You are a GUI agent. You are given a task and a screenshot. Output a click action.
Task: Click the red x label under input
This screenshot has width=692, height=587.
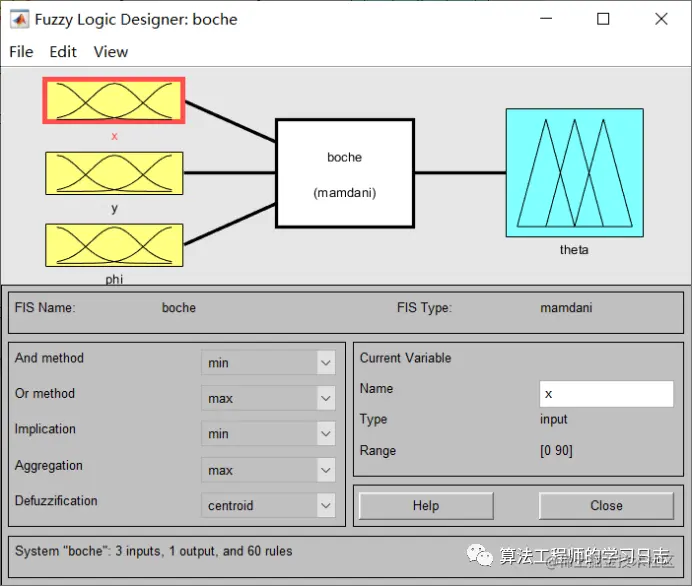(114, 136)
